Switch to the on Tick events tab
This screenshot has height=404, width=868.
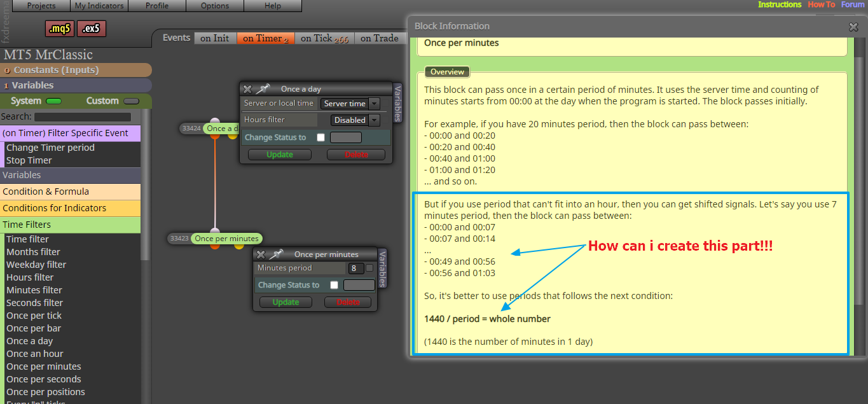pos(324,38)
